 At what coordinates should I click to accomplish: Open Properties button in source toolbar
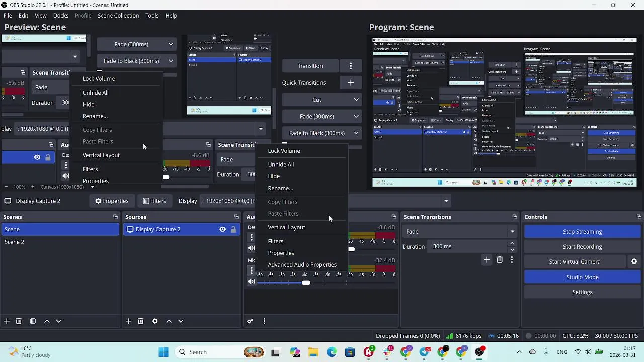click(112, 201)
